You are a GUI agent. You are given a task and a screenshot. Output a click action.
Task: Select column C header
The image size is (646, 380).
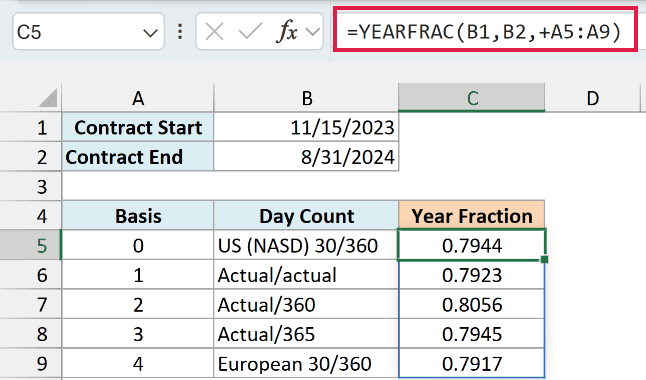[x=472, y=98]
